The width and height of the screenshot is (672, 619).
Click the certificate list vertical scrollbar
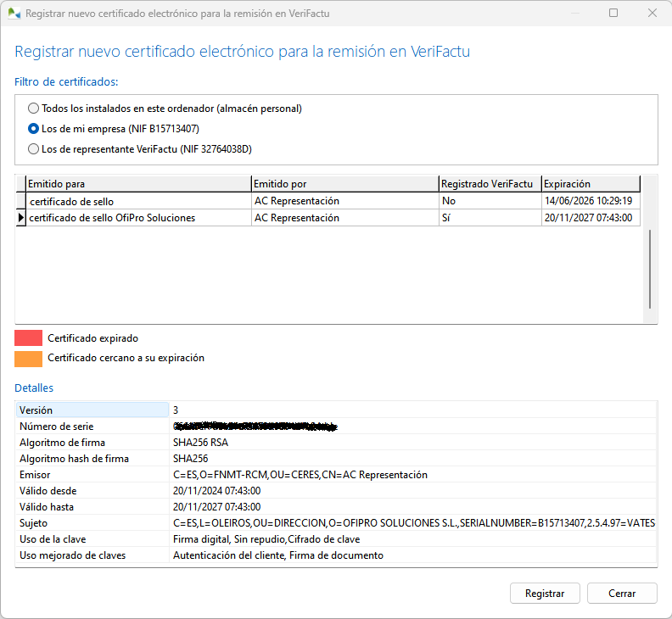(x=650, y=268)
